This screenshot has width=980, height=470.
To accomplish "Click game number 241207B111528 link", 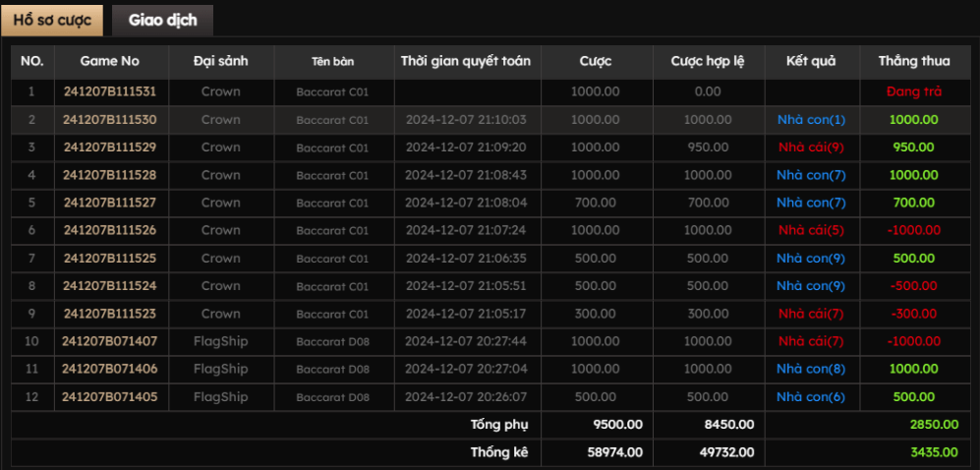I will click(109, 175).
